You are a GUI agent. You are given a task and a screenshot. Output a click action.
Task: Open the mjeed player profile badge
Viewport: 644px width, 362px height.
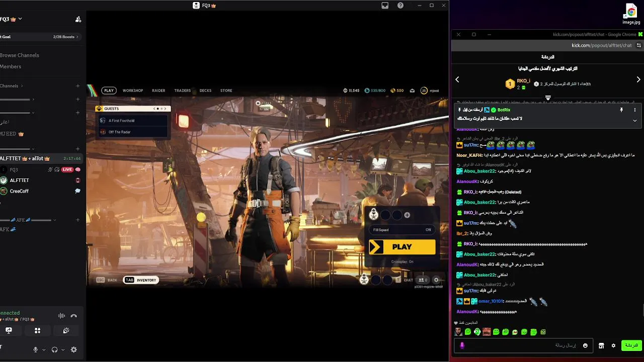tap(430, 90)
